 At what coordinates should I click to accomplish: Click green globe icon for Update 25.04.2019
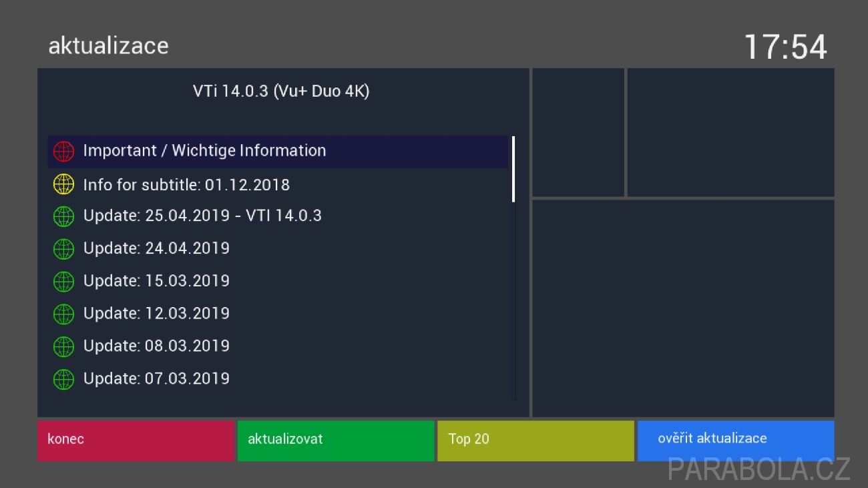63,216
